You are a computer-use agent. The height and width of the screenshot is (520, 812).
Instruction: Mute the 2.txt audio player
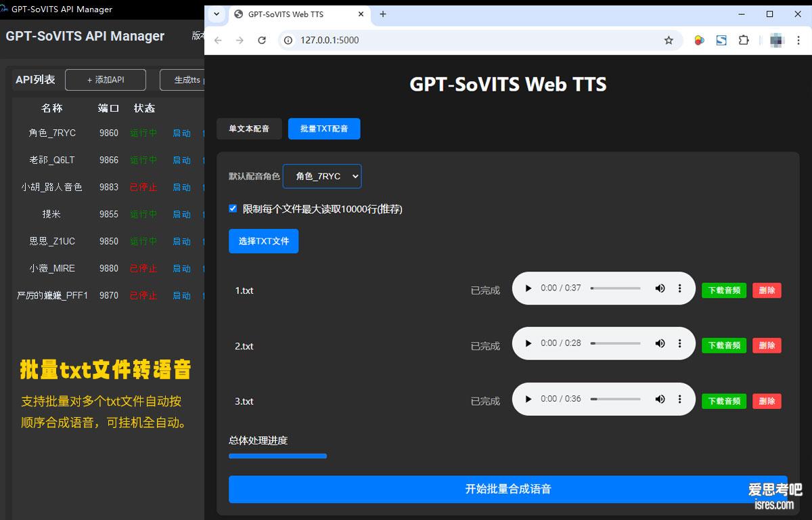point(660,343)
